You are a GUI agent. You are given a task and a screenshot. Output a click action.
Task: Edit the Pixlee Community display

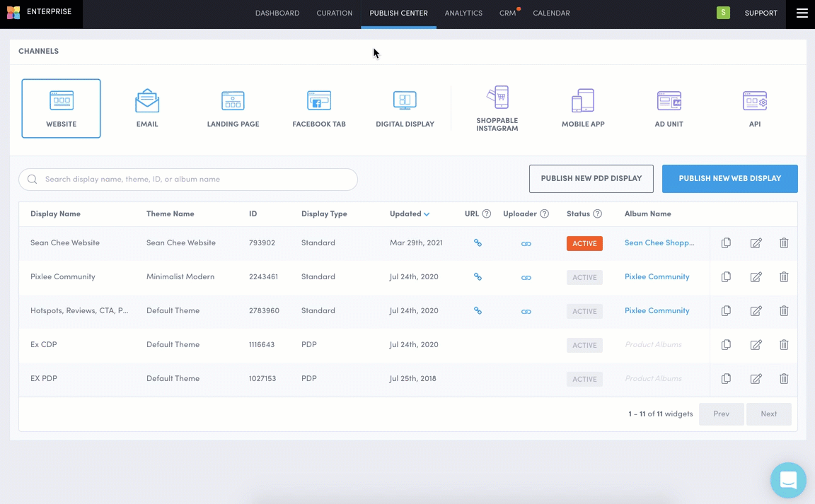point(756,277)
